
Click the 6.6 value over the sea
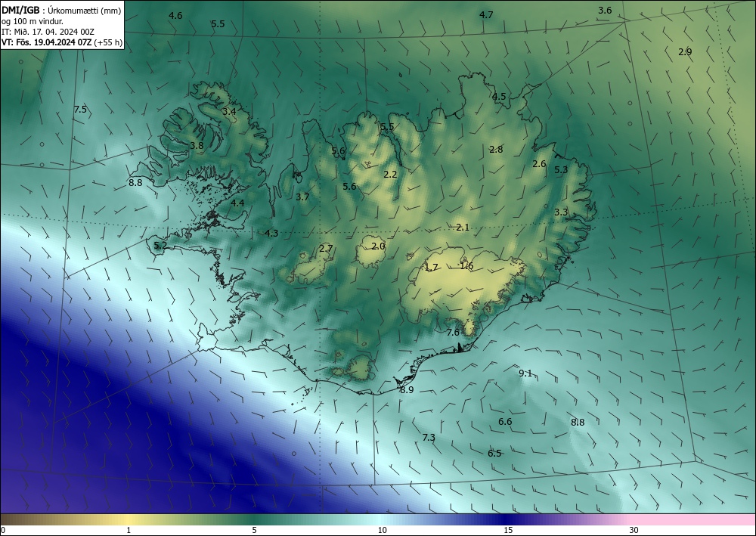505,421
